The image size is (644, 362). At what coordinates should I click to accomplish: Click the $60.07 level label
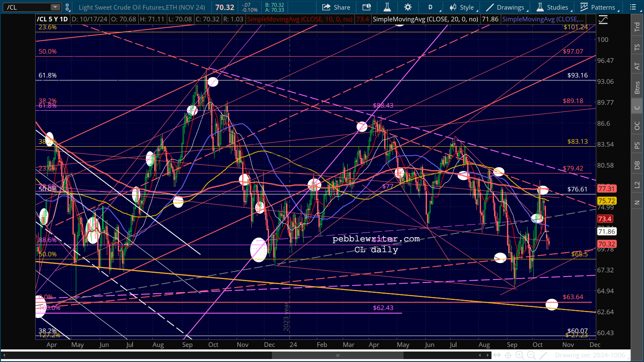(577, 331)
